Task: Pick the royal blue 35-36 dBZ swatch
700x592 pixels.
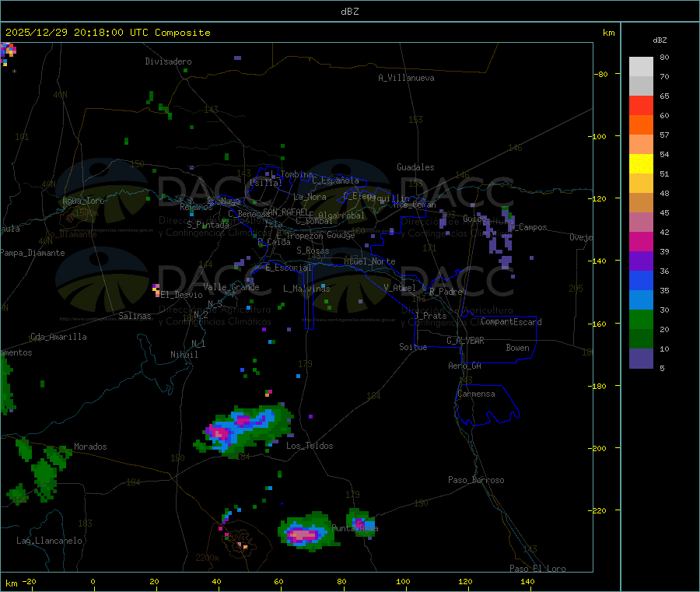Action: point(641,280)
